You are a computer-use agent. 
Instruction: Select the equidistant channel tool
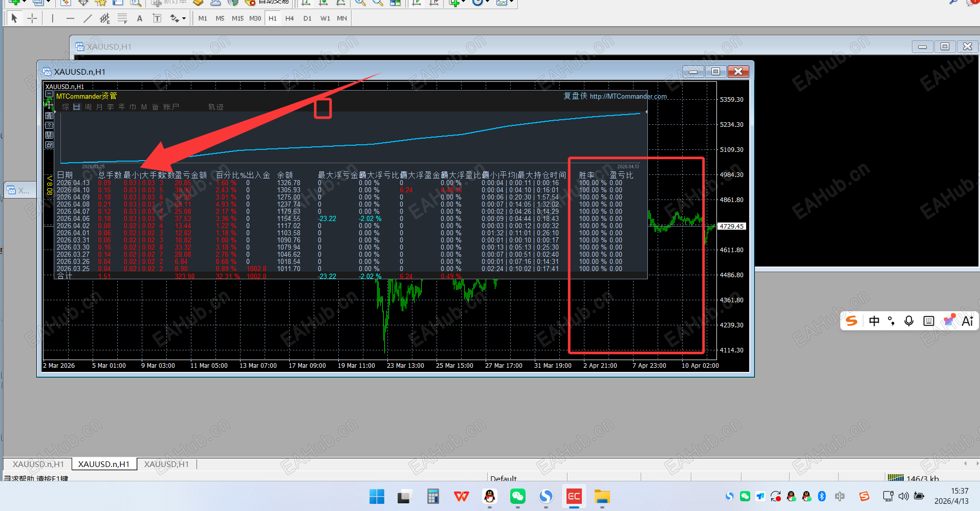105,18
